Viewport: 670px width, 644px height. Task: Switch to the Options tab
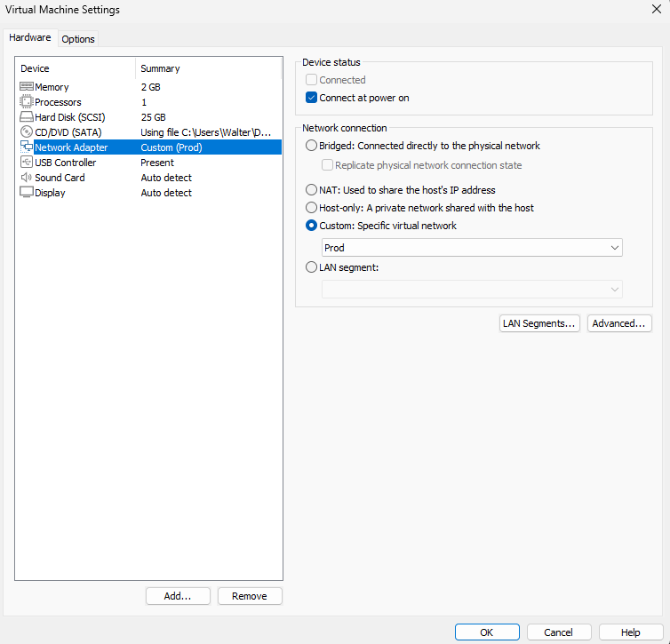tap(78, 39)
